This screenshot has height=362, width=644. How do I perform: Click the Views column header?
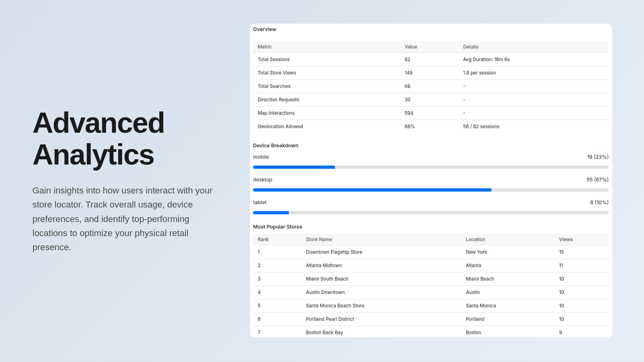click(x=566, y=239)
